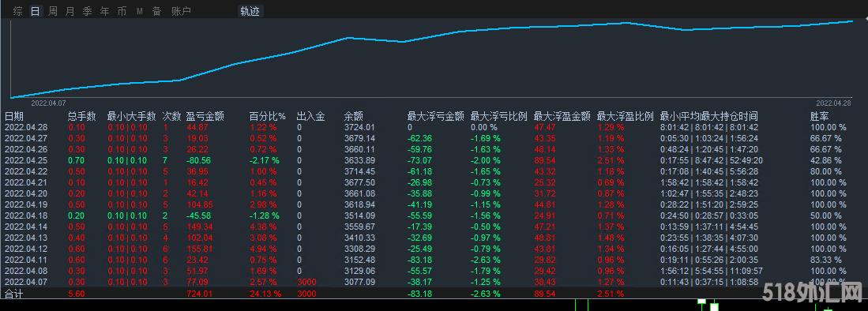Click the 3724.01 balance cell
The height and width of the screenshot is (311, 868).
(359, 127)
